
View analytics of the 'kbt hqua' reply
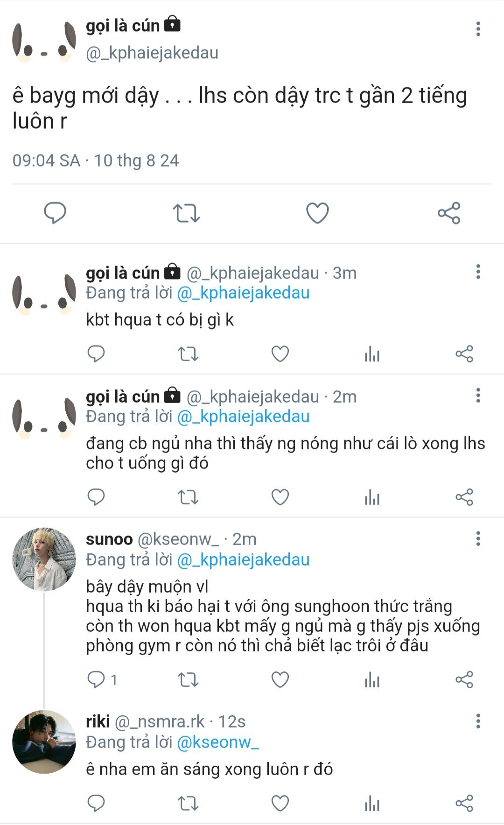click(x=372, y=354)
